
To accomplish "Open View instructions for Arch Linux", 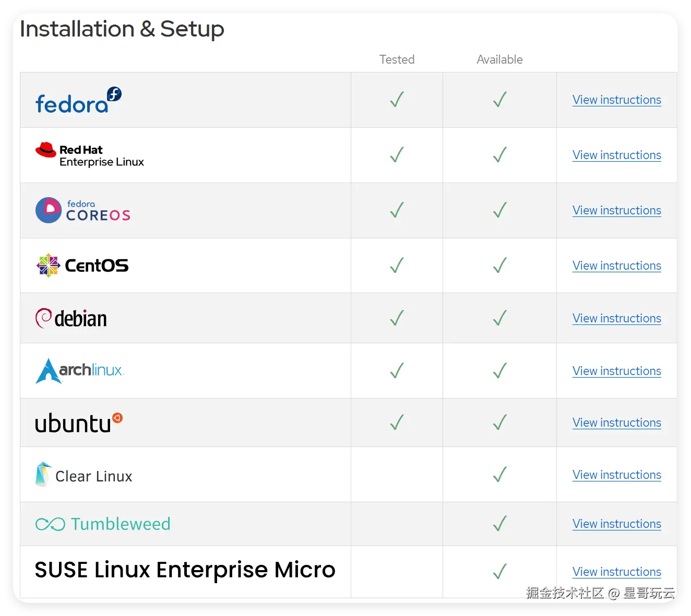I will 616,371.
